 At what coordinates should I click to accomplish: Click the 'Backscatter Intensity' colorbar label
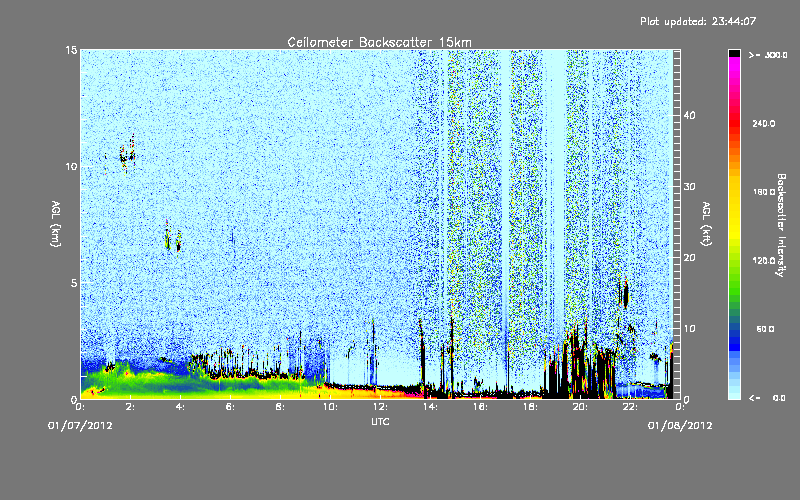click(781, 225)
